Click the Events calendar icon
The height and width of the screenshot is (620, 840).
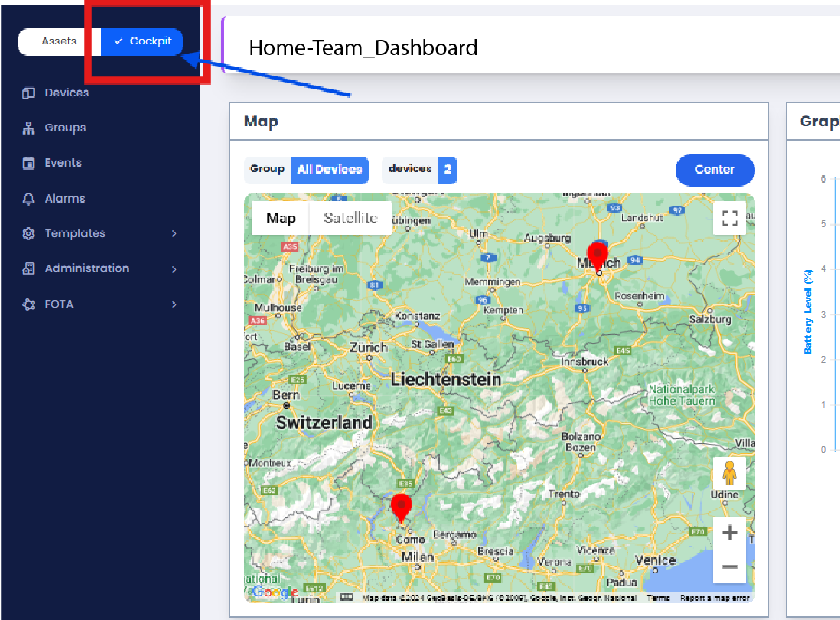(29, 163)
